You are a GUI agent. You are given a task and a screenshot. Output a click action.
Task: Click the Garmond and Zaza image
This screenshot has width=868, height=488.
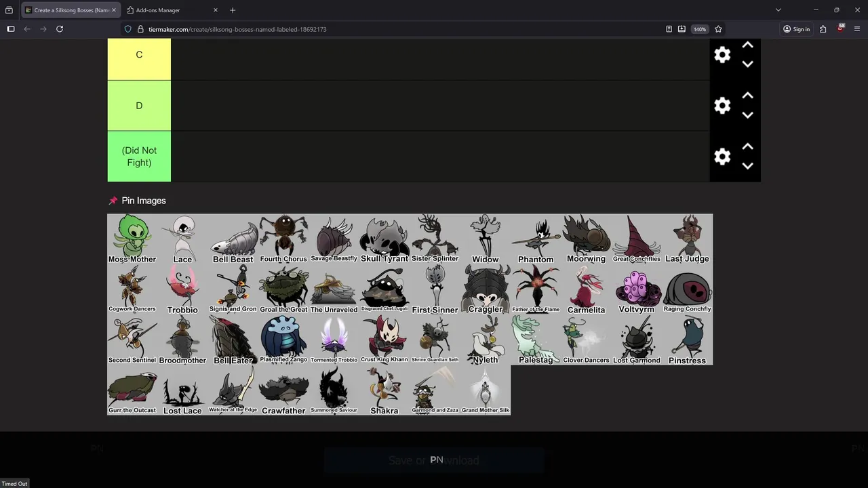point(435,390)
